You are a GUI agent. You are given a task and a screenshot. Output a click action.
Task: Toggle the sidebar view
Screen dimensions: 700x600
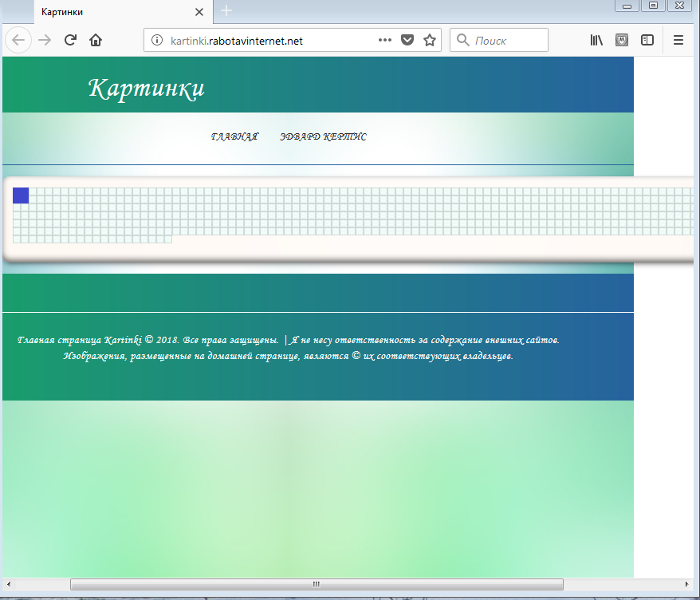click(x=647, y=40)
